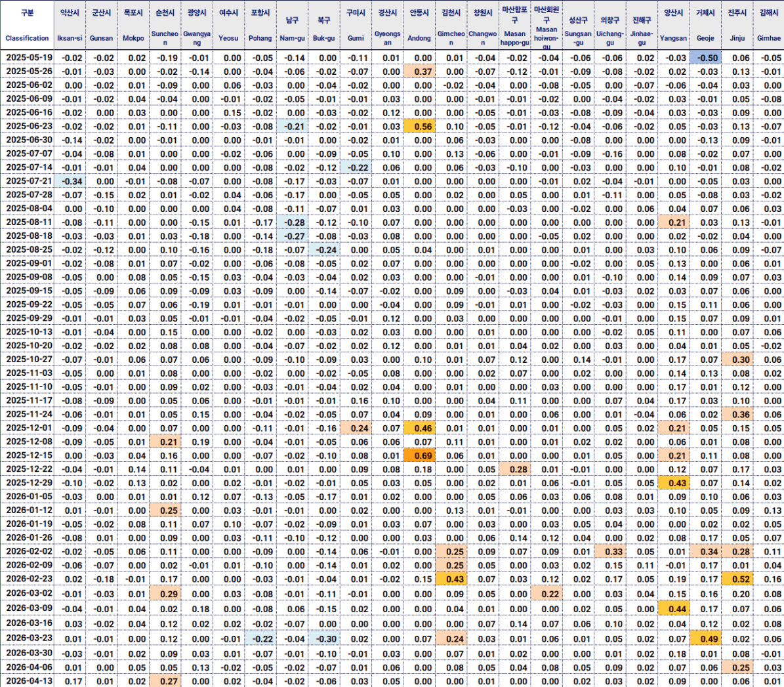The width and height of the screenshot is (784, 687).
Task: Select the -0.28 cell under Nam-gu
Action: coord(293,222)
